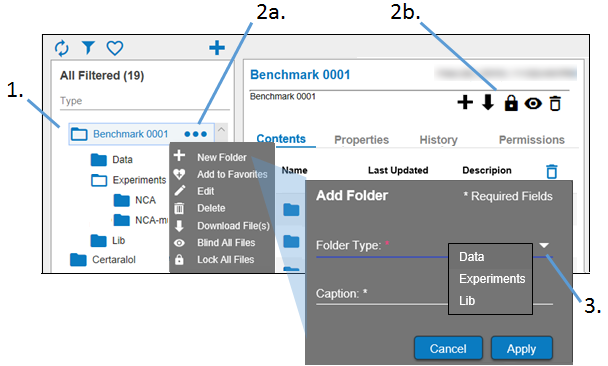
Task: Click the download arrow icon in details panel
Action: pyautogui.click(x=488, y=103)
